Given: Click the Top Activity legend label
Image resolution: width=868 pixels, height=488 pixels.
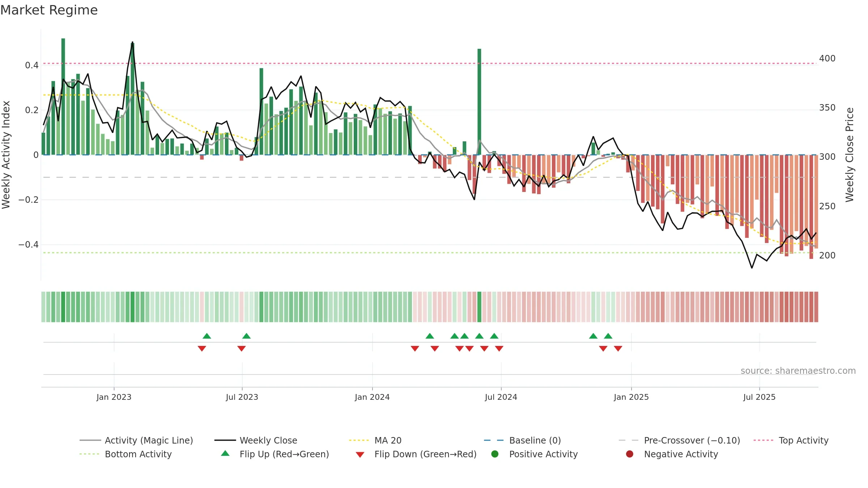Looking at the screenshot, I should coord(803,440).
